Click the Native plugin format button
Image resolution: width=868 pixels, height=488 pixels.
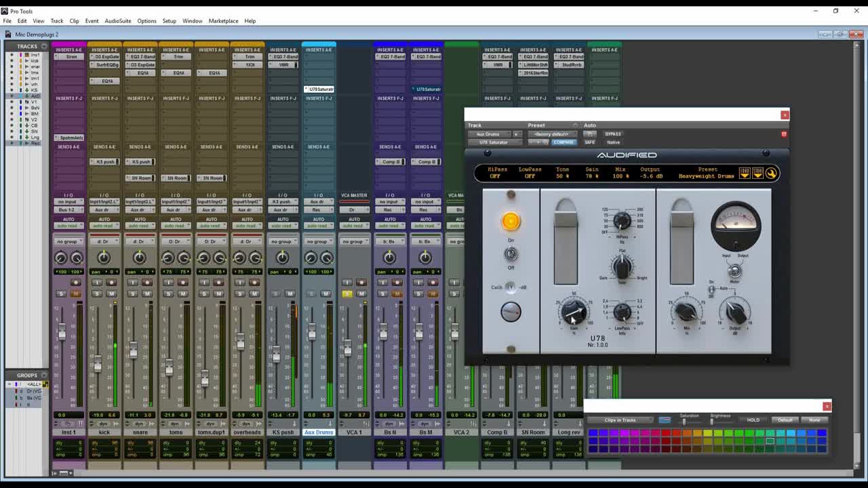click(613, 142)
